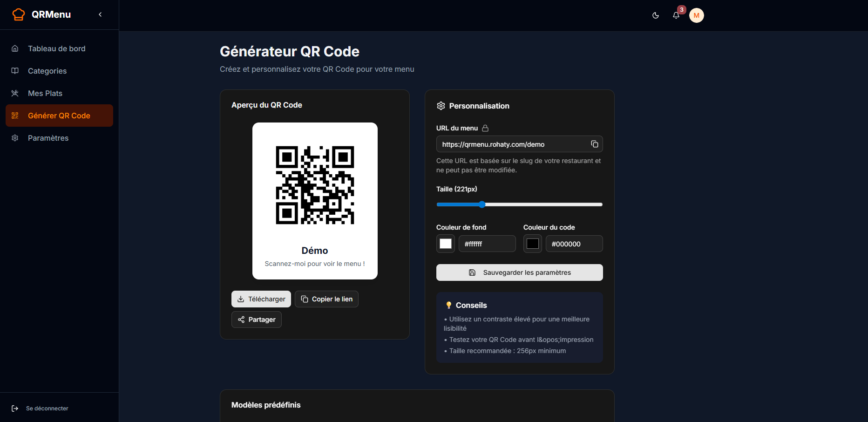
Task: Go to Tableau de bord
Action: 59,48
